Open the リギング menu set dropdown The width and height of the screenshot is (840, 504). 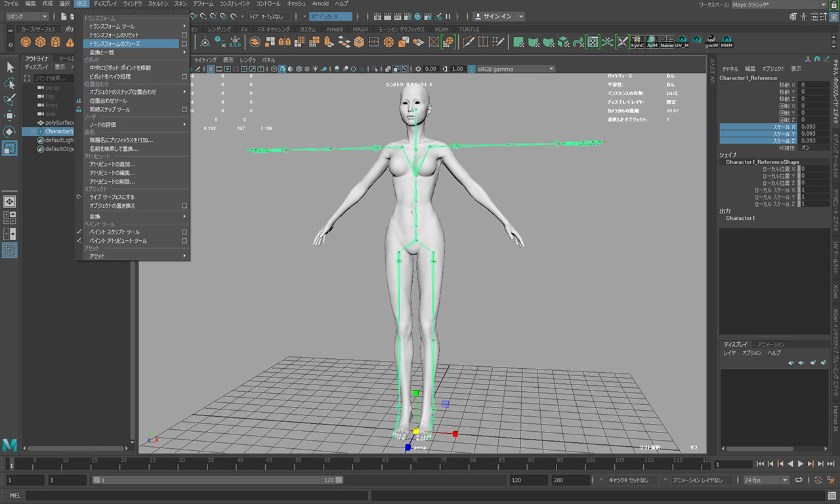(26, 16)
